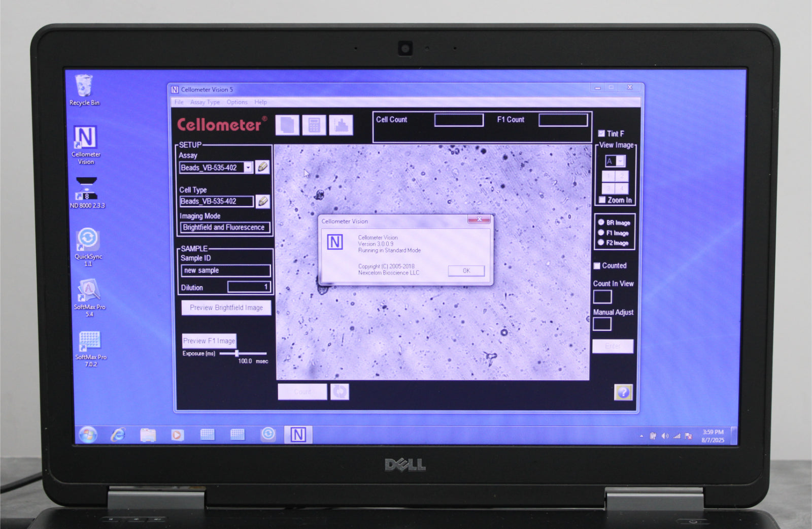The width and height of the screenshot is (812, 529).
Task: Click the refresh icon next to Count
Action: [340, 392]
